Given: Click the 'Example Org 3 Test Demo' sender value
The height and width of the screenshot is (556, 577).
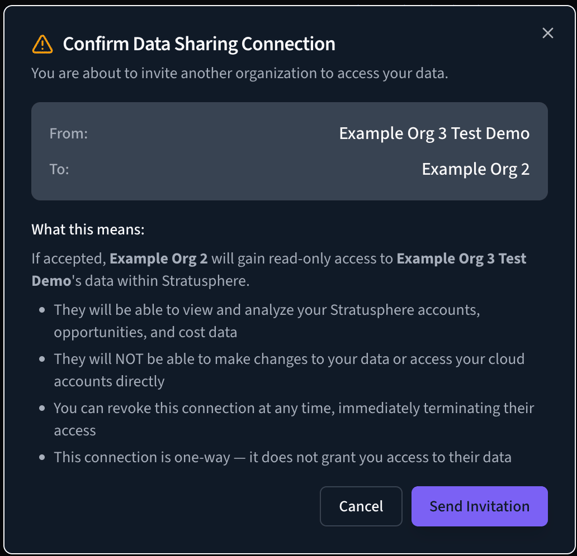Looking at the screenshot, I should coord(434,133).
